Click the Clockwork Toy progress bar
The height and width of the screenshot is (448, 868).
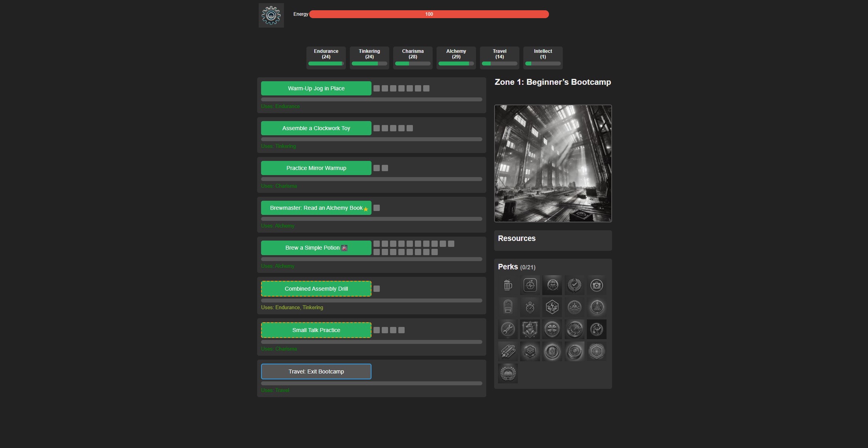pos(371,139)
